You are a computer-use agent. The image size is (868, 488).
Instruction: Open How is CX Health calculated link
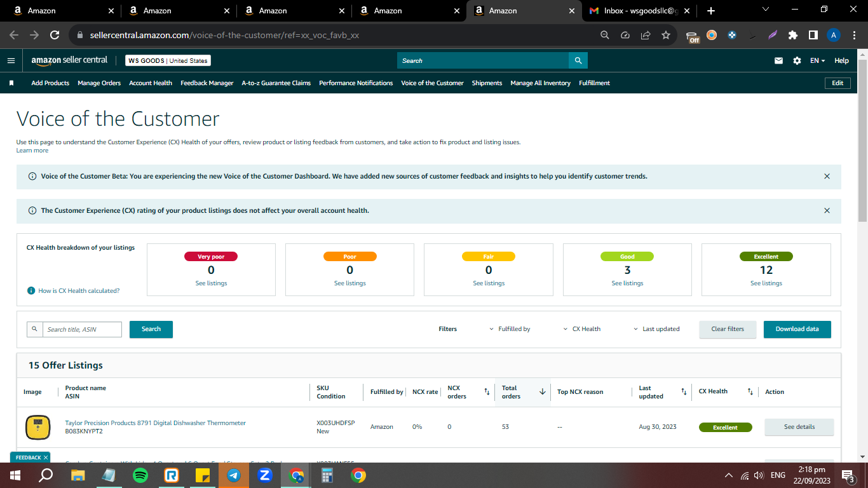click(79, 290)
